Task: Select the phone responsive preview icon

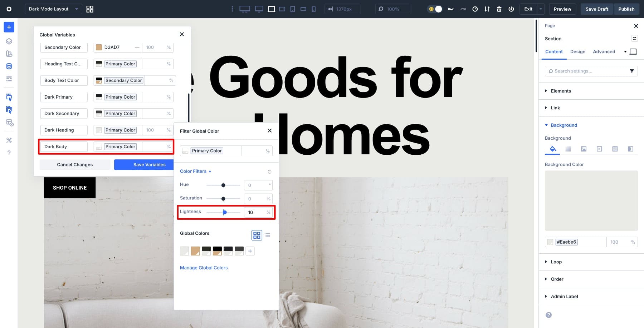Action: pyautogui.click(x=314, y=9)
